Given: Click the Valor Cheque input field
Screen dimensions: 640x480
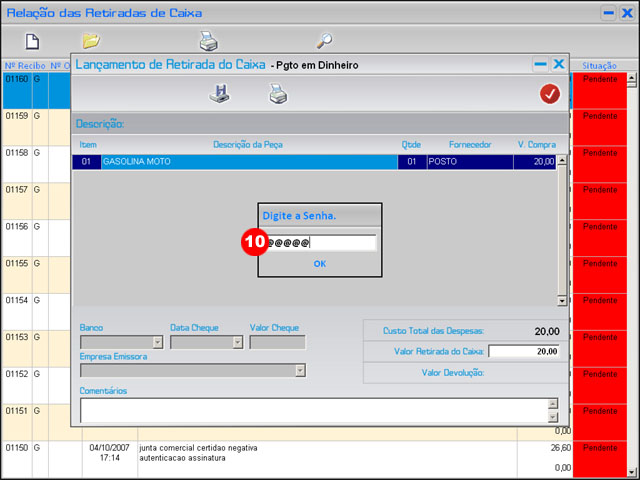Looking at the screenshot, I should coord(277,342).
